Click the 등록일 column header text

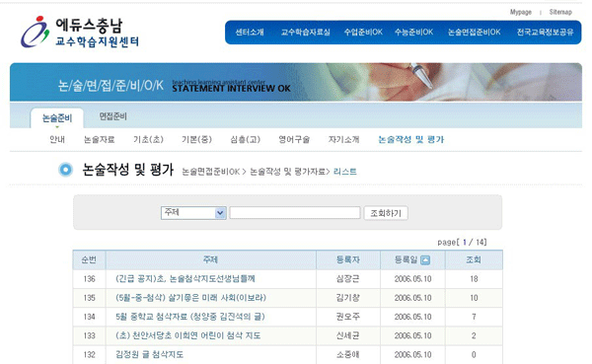[406, 259]
